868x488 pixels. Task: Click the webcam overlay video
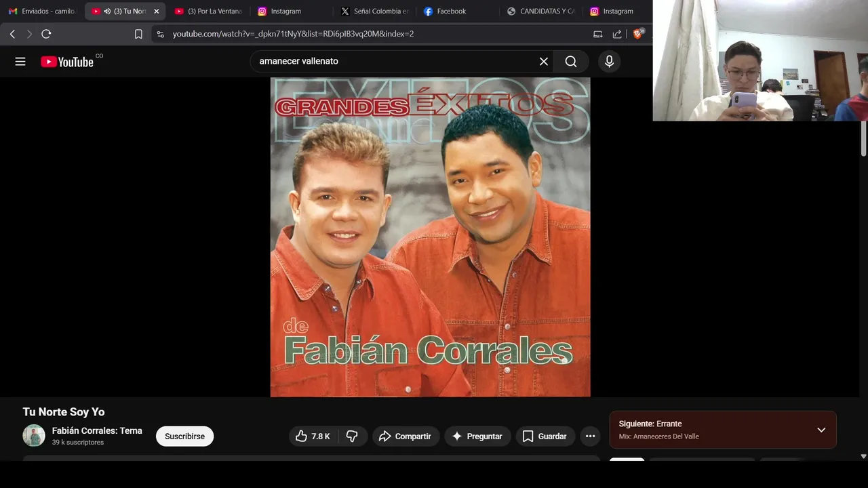point(760,60)
